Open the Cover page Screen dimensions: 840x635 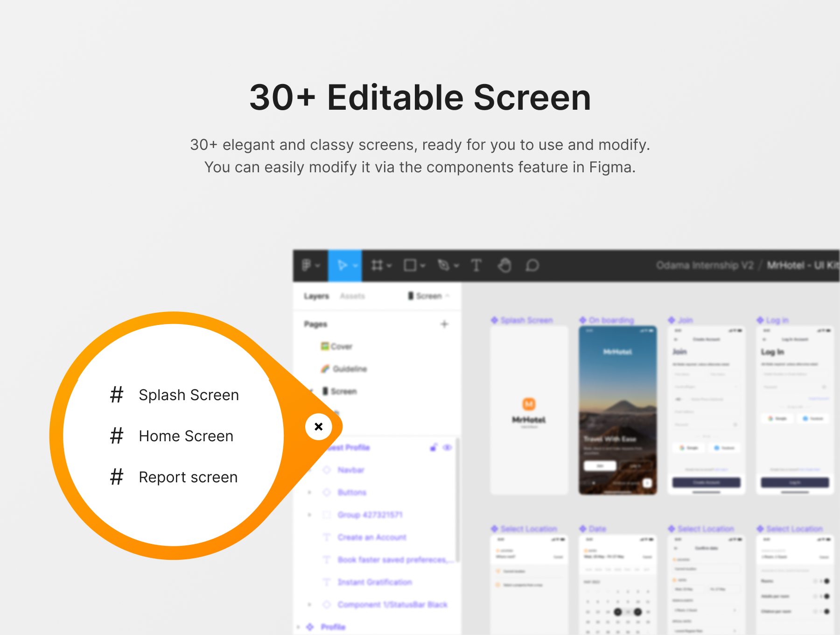341,346
